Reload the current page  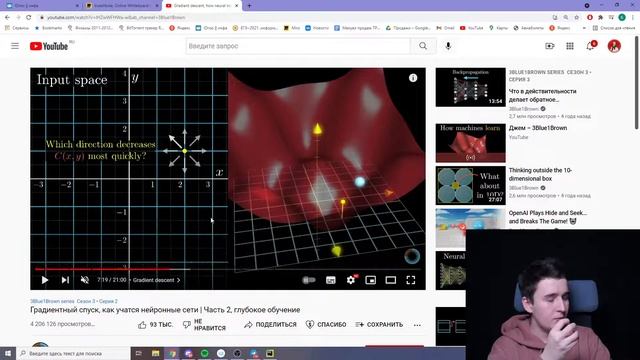pyautogui.click(x=29, y=18)
